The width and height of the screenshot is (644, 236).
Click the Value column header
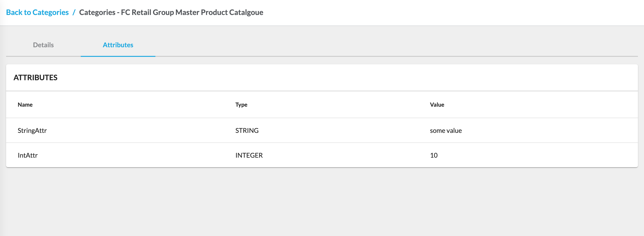pyautogui.click(x=437, y=105)
